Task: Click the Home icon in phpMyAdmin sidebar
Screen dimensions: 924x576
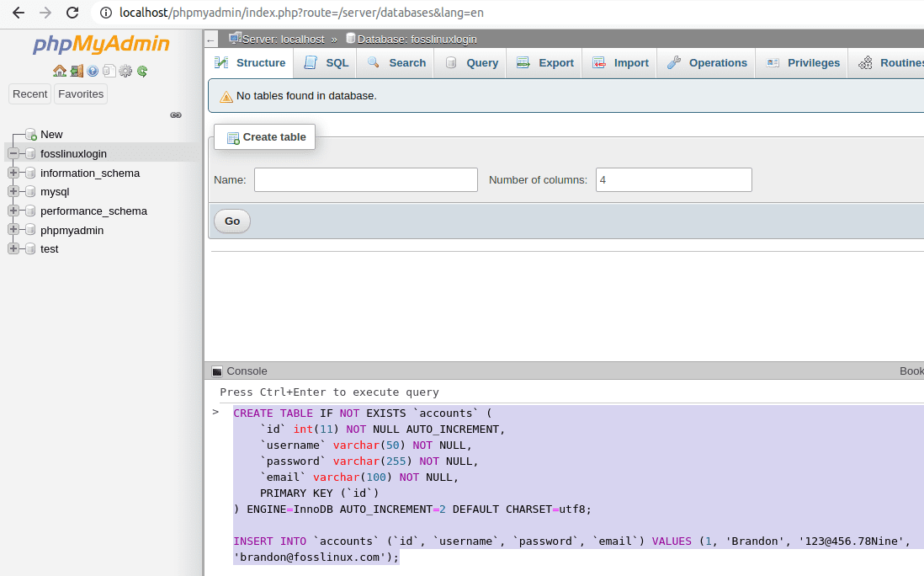Action: (x=60, y=72)
